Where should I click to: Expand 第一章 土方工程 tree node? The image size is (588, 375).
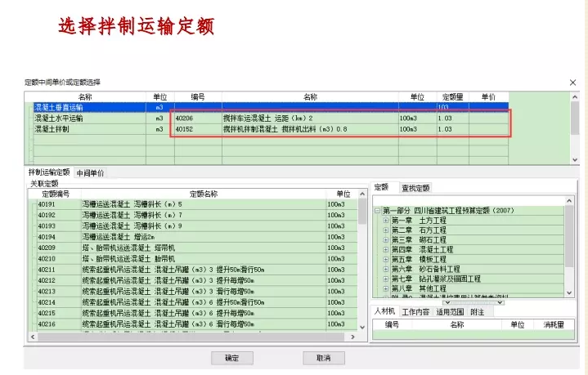coord(386,221)
